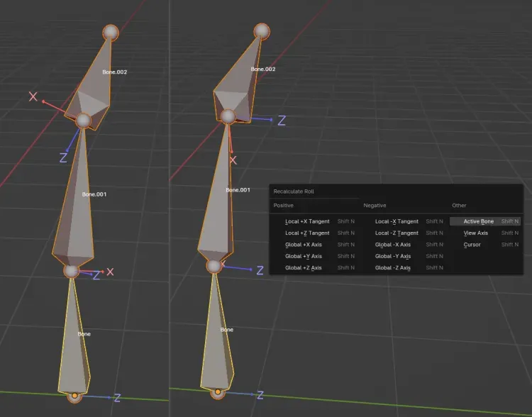532x417 pixels.
Task: Pick Global -Z Axis menu entry
Action: click(404, 267)
